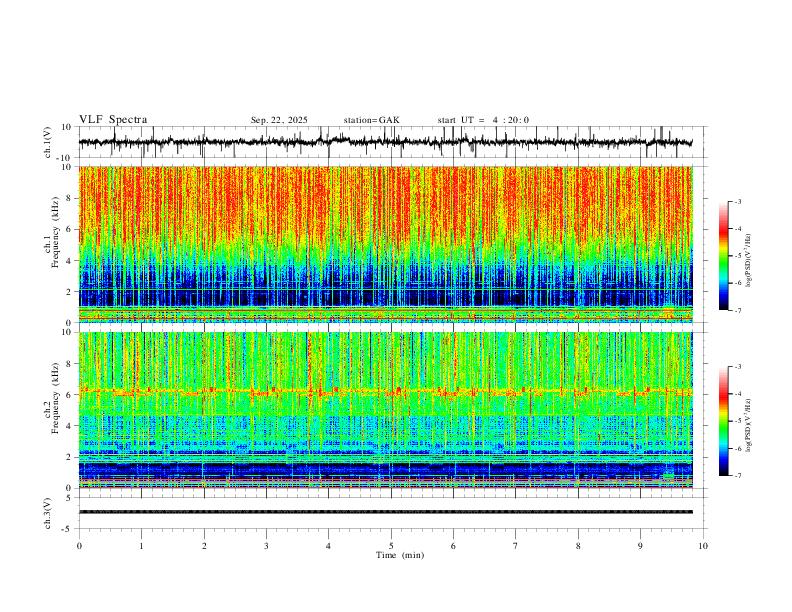The image size is (792, 612).
Task: Click the ch.1 color bar gradient
Action: [x=723, y=256]
